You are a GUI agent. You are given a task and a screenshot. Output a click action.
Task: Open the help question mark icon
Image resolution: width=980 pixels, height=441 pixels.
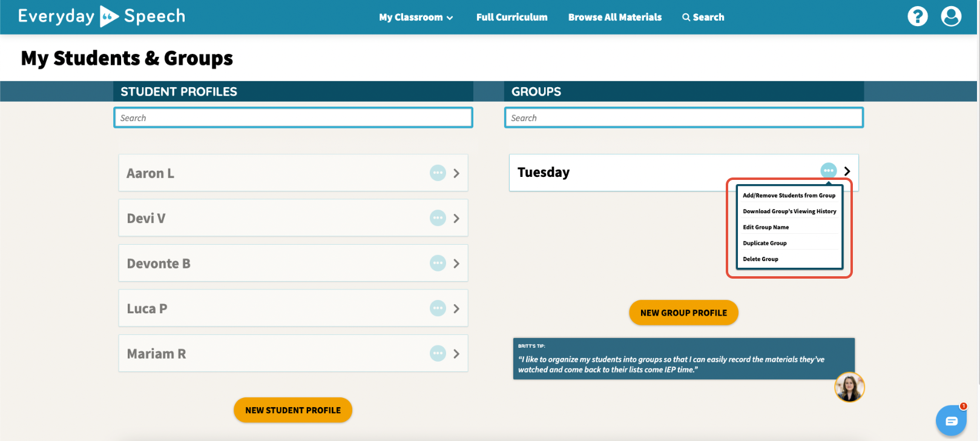(918, 16)
